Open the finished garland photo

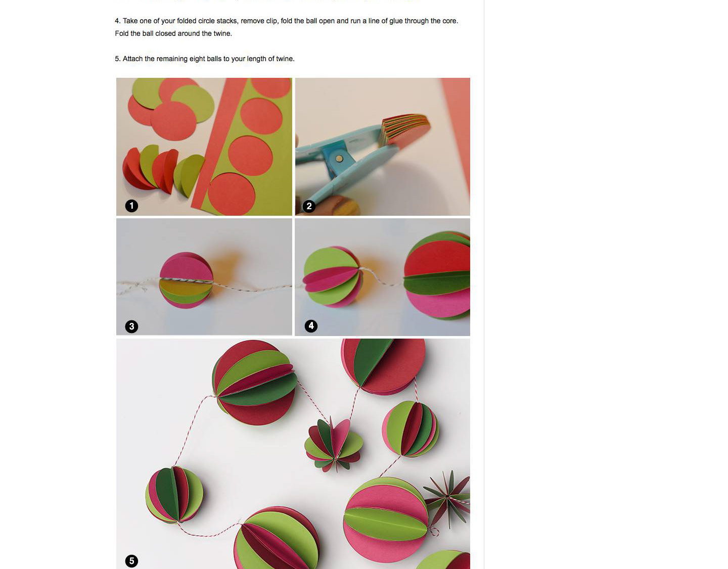[293, 454]
